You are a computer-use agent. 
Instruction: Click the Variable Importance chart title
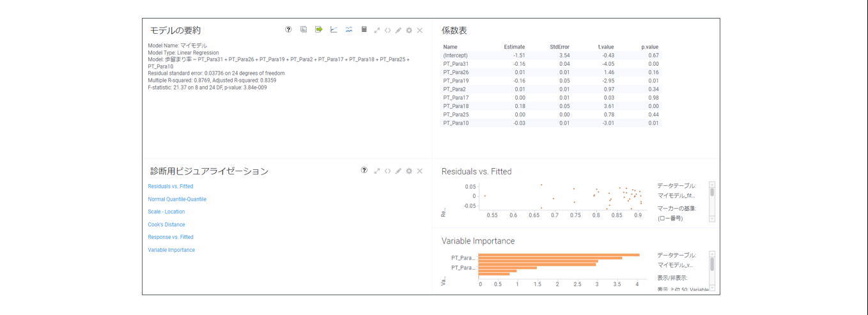point(478,241)
